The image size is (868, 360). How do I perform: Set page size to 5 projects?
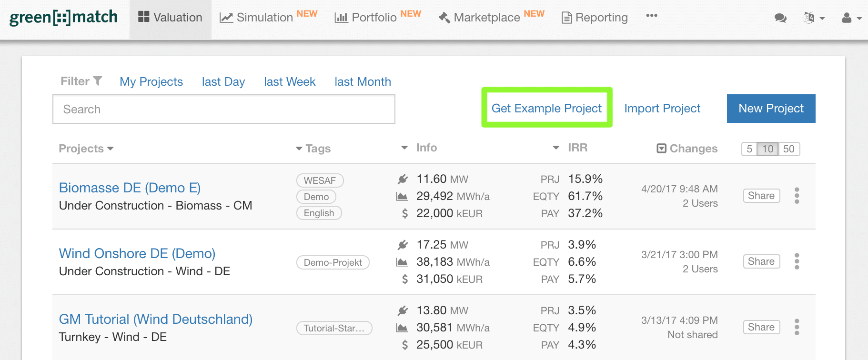[749, 149]
